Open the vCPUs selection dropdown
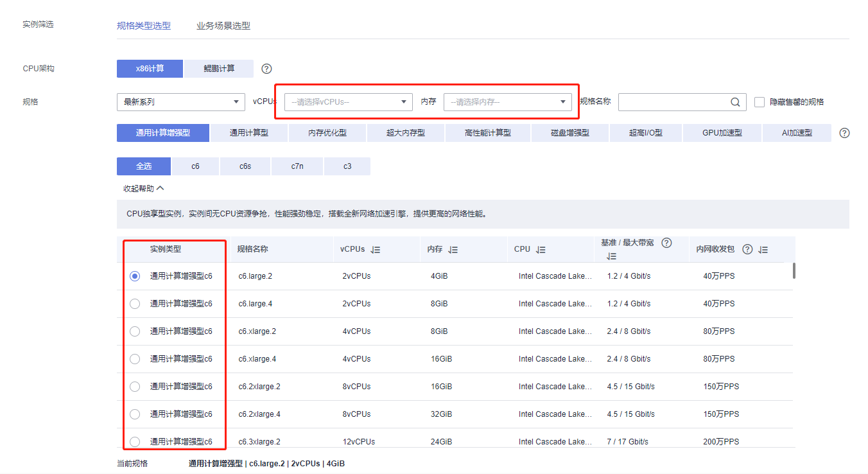868x474 pixels. pyautogui.click(x=347, y=101)
